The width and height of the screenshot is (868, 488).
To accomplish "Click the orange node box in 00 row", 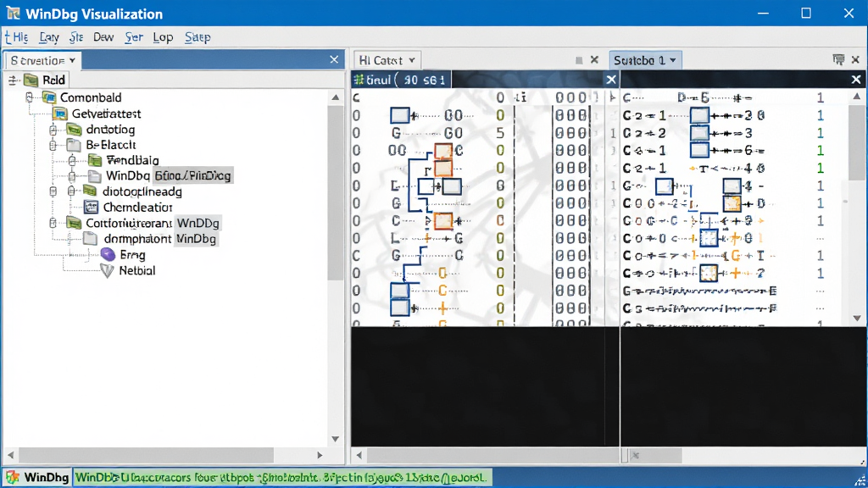I will tap(443, 151).
